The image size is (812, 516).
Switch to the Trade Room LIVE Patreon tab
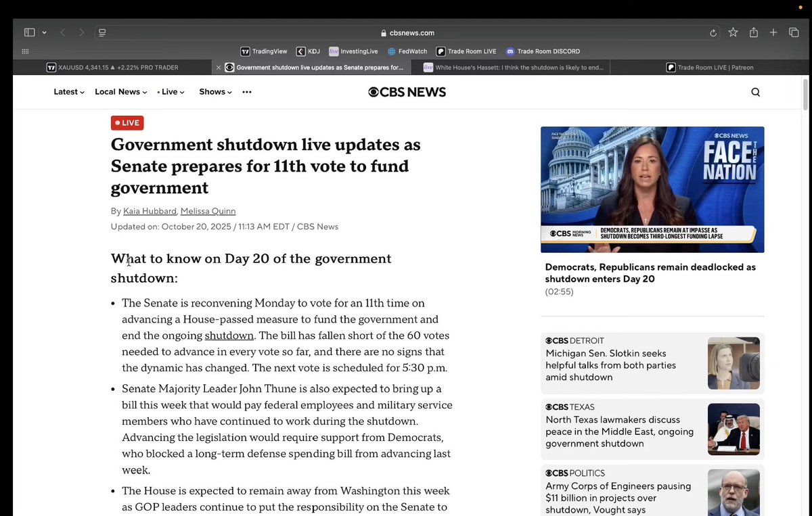click(x=709, y=68)
